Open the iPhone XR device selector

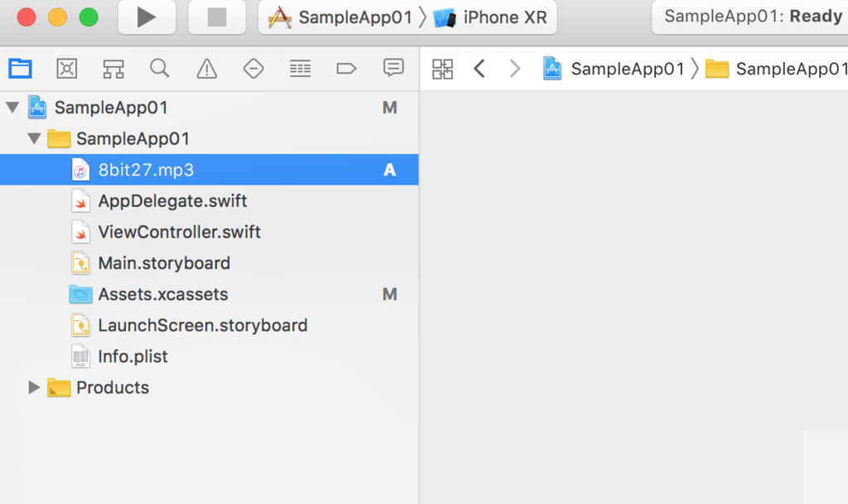coord(494,17)
